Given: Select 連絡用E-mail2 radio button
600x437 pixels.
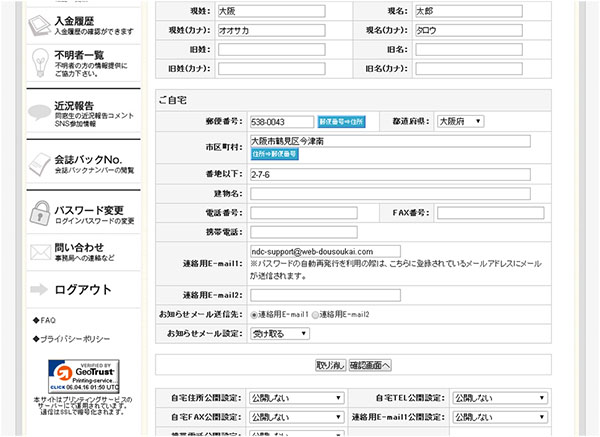Looking at the screenshot, I should 314,314.
